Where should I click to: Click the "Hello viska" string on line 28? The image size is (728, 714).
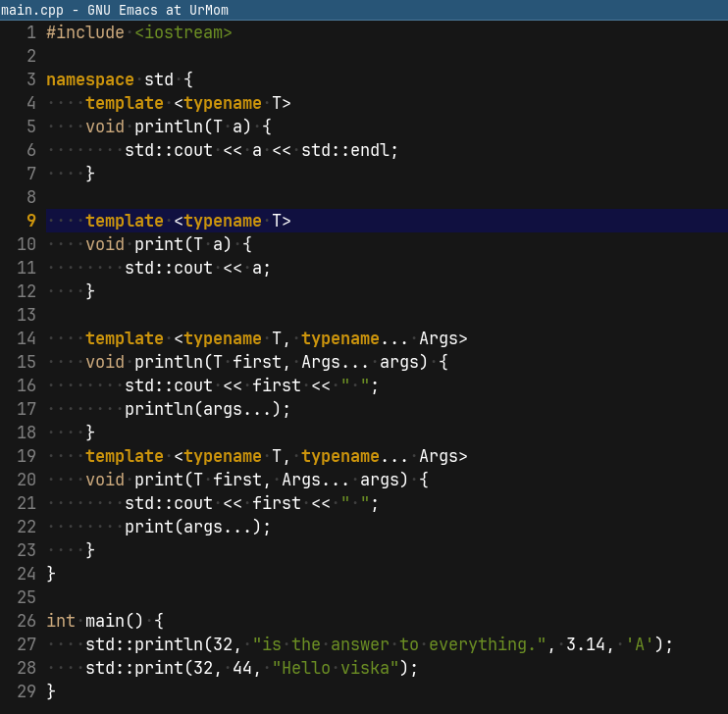click(336, 668)
